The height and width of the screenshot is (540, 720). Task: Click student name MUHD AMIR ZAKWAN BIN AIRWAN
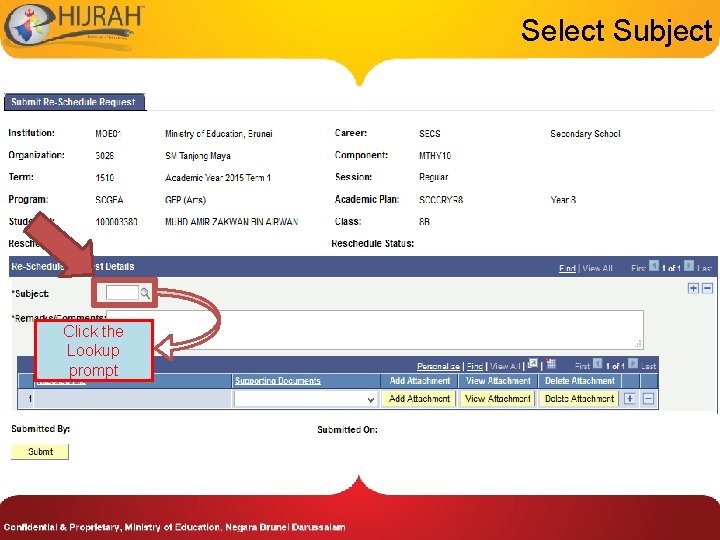[231, 222]
